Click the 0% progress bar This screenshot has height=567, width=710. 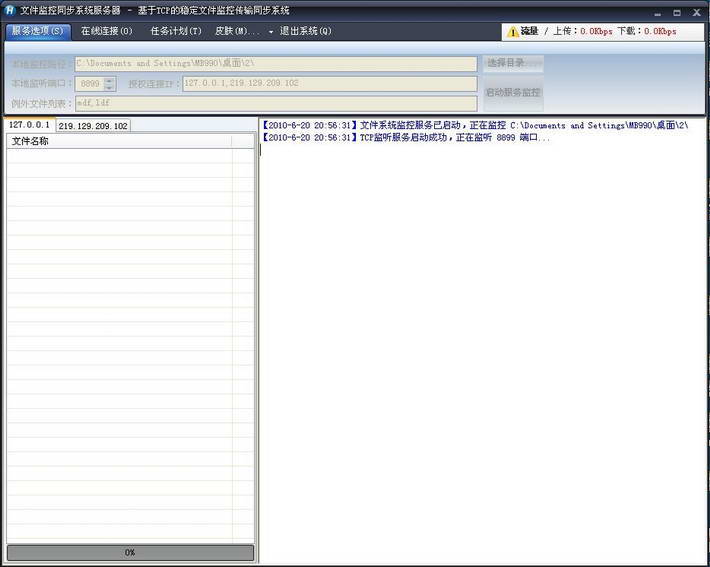click(130, 553)
